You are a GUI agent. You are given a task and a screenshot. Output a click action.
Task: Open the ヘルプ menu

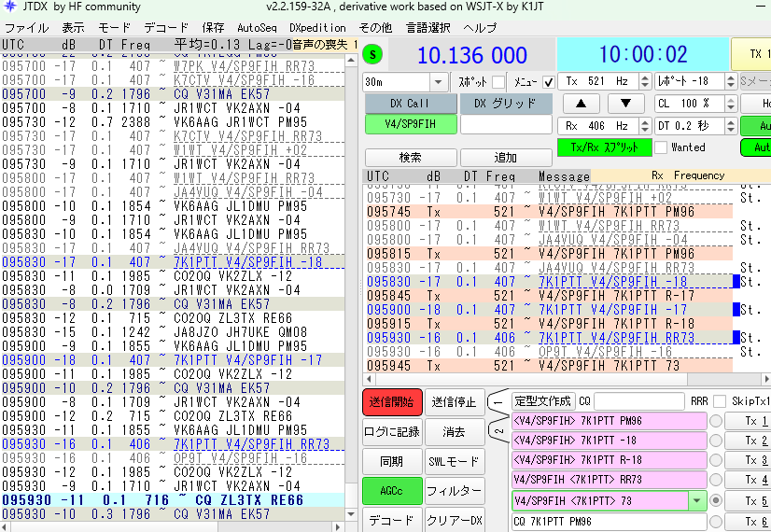pos(480,28)
